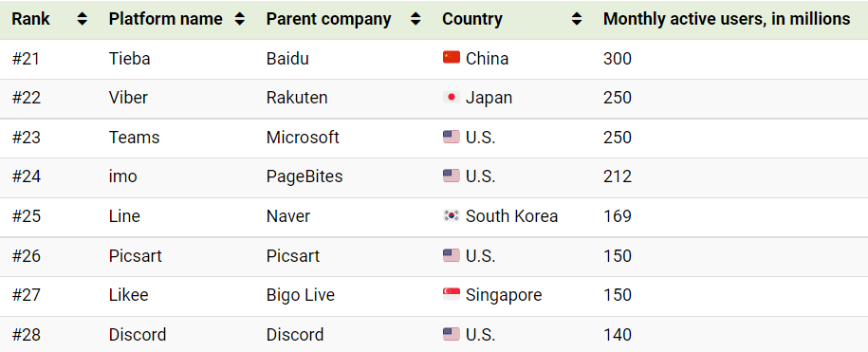Select the Line row's 169 value
Screen dimensions: 868x352
pos(618,216)
